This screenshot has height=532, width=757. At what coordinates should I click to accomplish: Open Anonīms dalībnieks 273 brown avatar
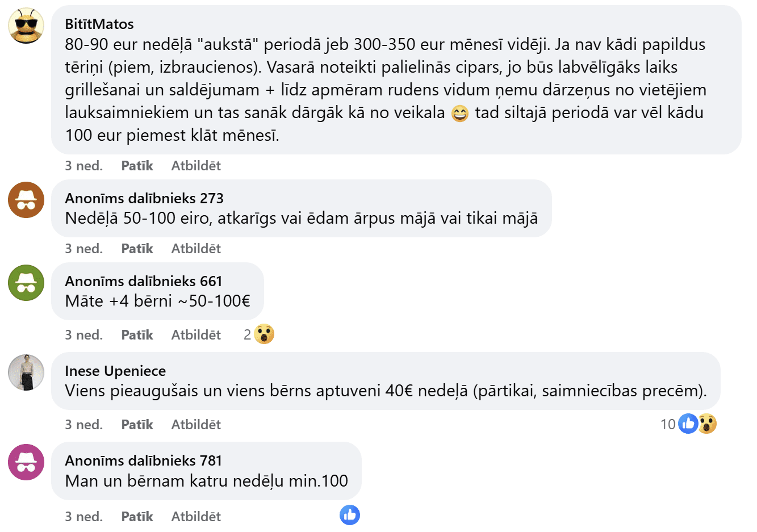tap(26, 200)
